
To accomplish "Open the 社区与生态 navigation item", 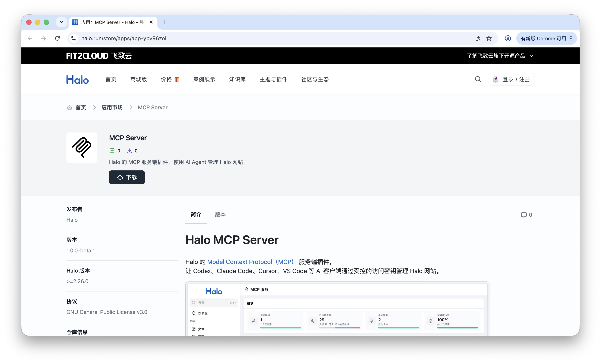I will pyautogui.click(x=315, y=80).
